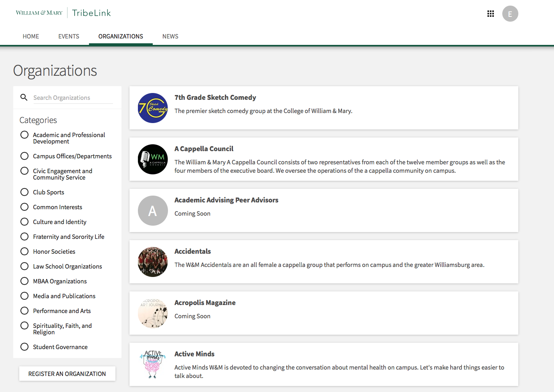This screenshot has height=392, width=554.
Task: Select the Club Sports category radio button
Action: coord(24,192)
